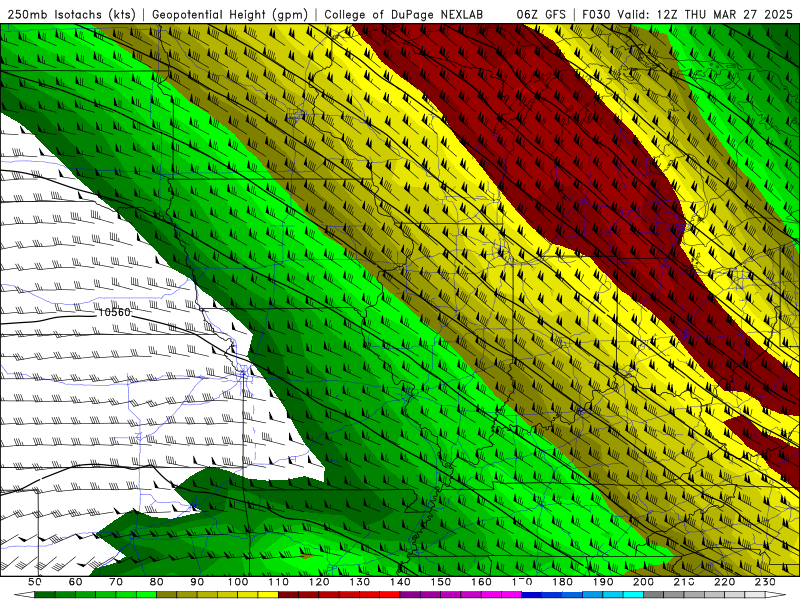This screenshot has height=600, width=800.
Task: Click the 'College of DuPage NEXLAB' header text
Action: (403, 14)
